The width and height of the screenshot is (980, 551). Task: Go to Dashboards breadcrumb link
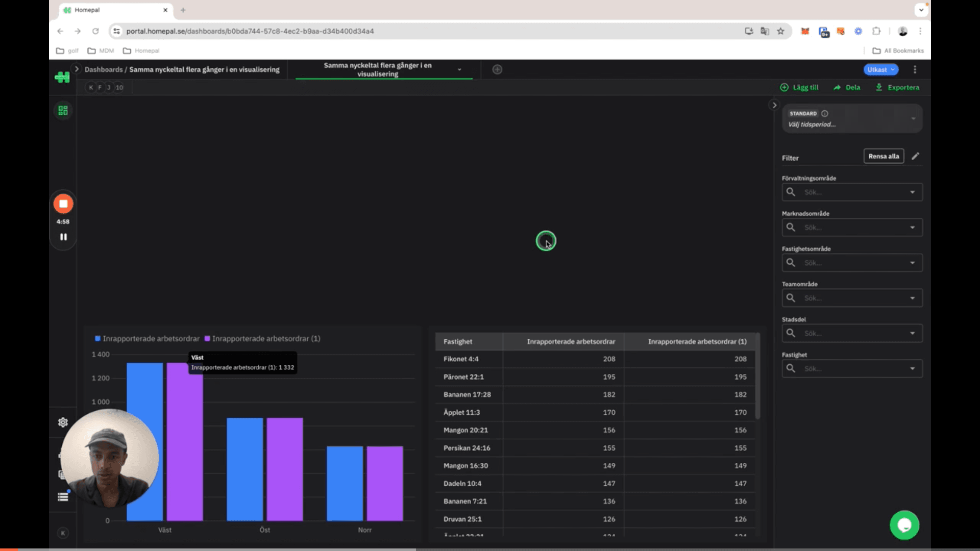tap(104, 69)
